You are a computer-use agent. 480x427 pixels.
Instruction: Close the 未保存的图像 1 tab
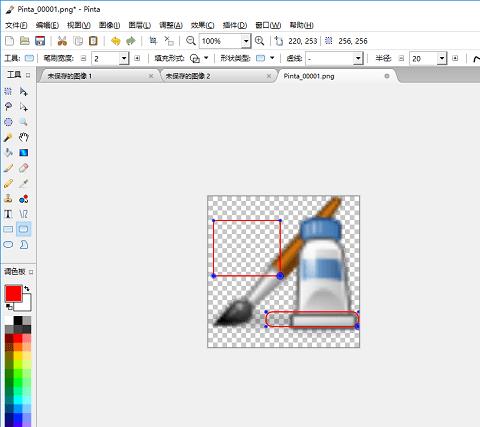pos(151,76)
